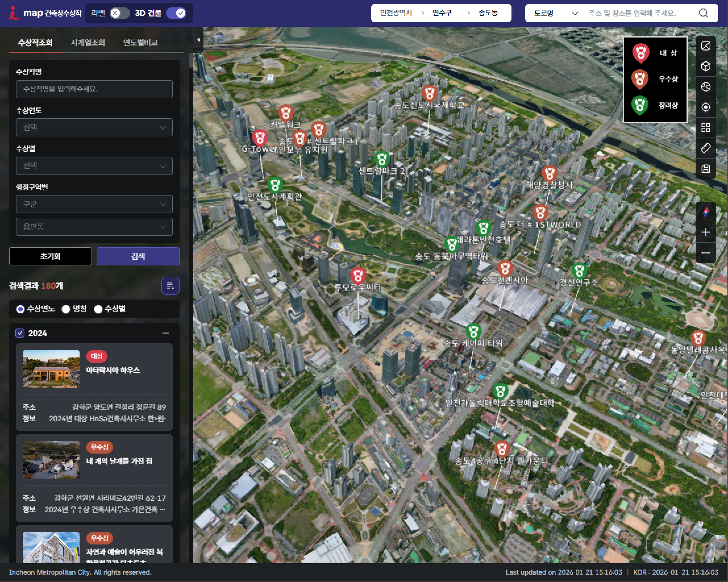This screenshot has width=728, height=582.
Task: Click the globe basemap icon
Action: coord(705,87)
